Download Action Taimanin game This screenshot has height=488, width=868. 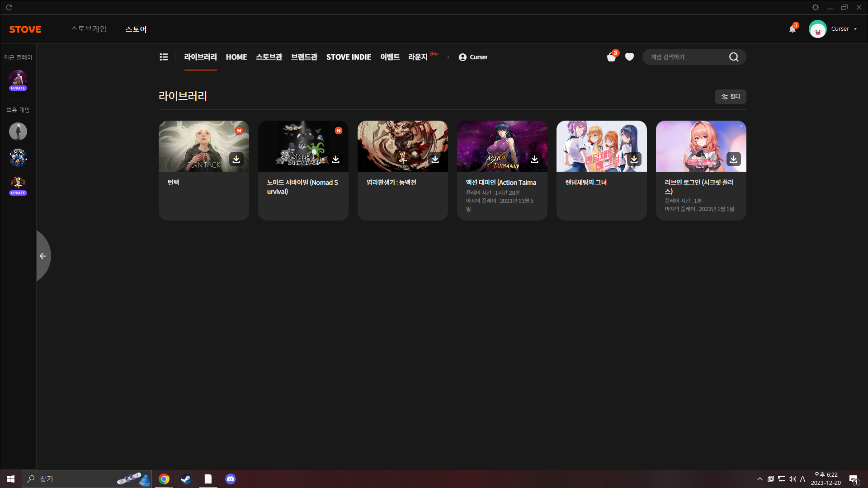[x=534, y=159]
